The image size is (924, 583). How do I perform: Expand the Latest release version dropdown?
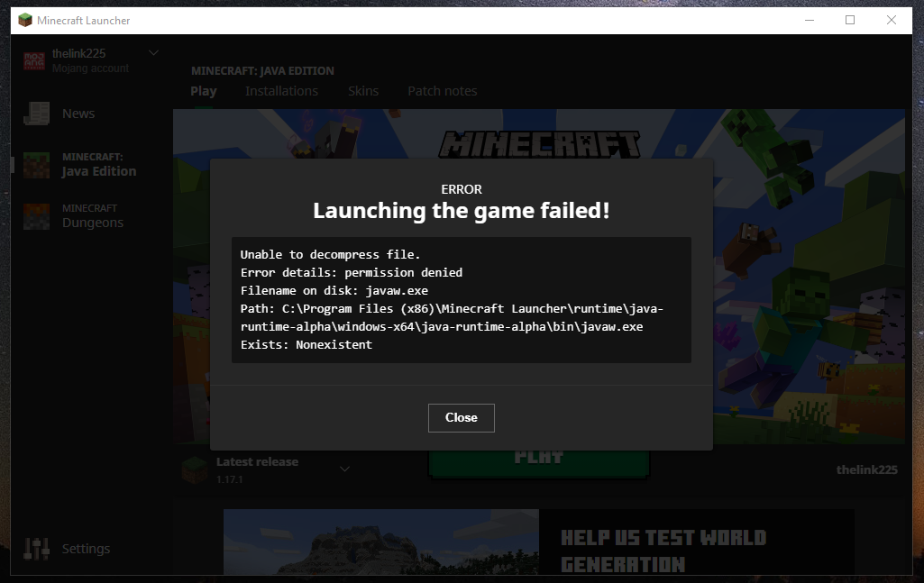pyautogui.click(x=344, y=469)
